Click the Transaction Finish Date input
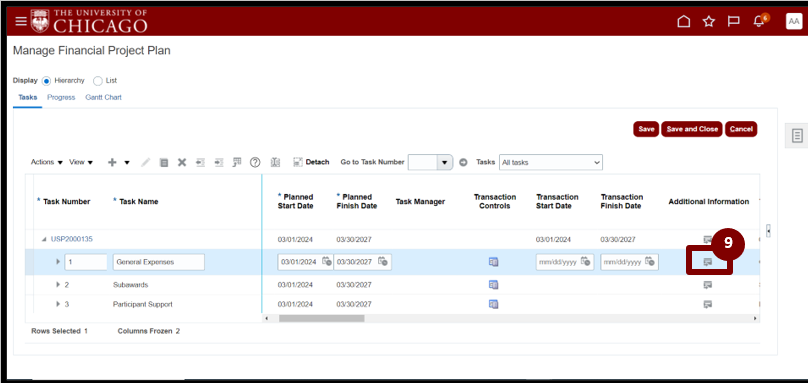 pyautogui.click(x=629, y=262)
